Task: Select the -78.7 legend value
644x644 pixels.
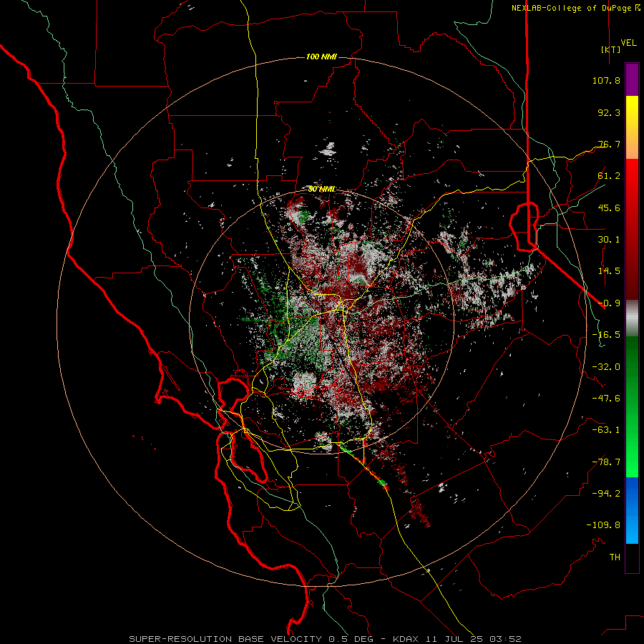Action: coord(606,462)
